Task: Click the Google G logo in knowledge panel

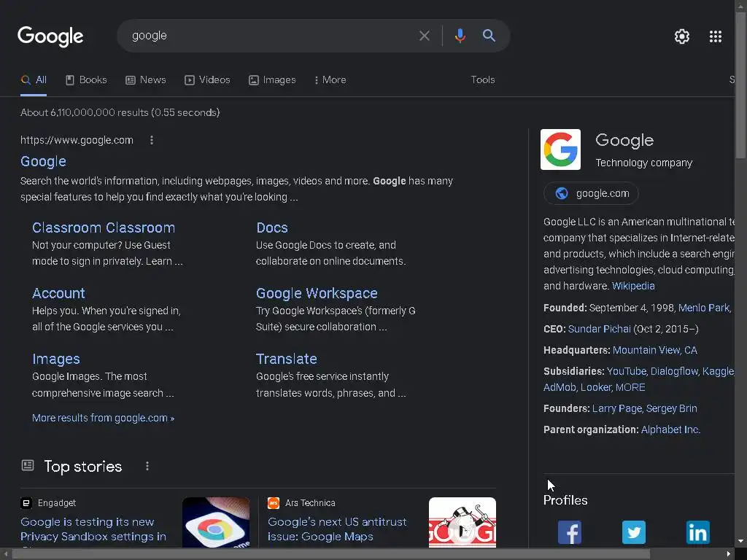Action: pos(560,149)
